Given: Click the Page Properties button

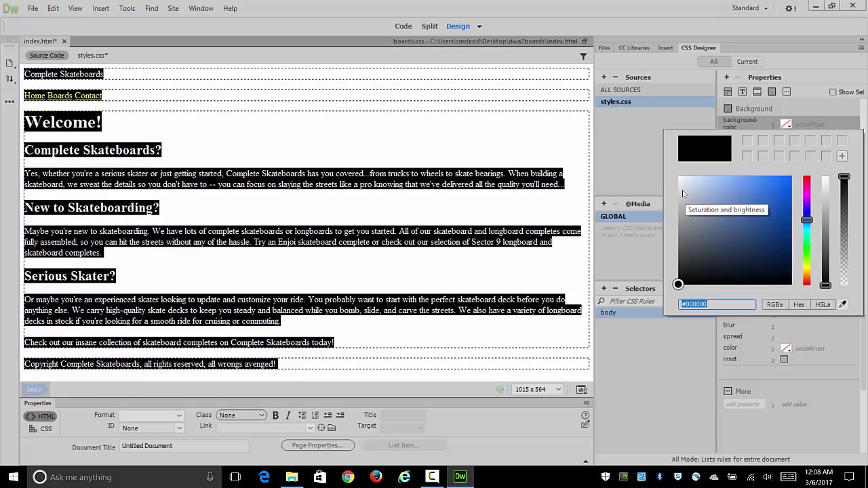Looking at the screenshot, I should 317,445.
